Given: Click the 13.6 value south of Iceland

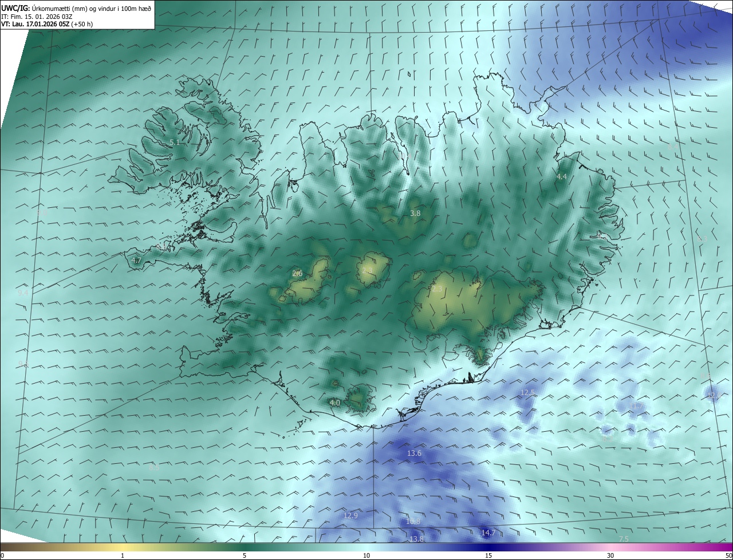Looking at the screenshot, I should [x=414, y=453].
